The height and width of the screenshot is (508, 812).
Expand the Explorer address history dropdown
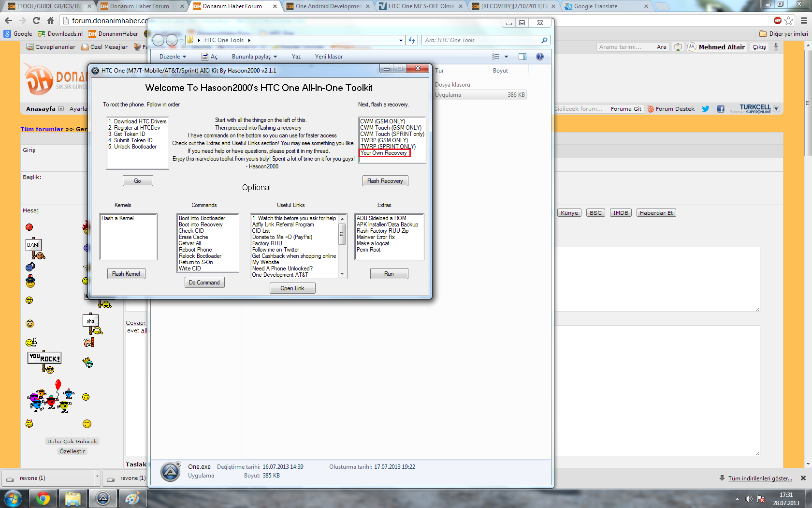click(x=401, y=41)
